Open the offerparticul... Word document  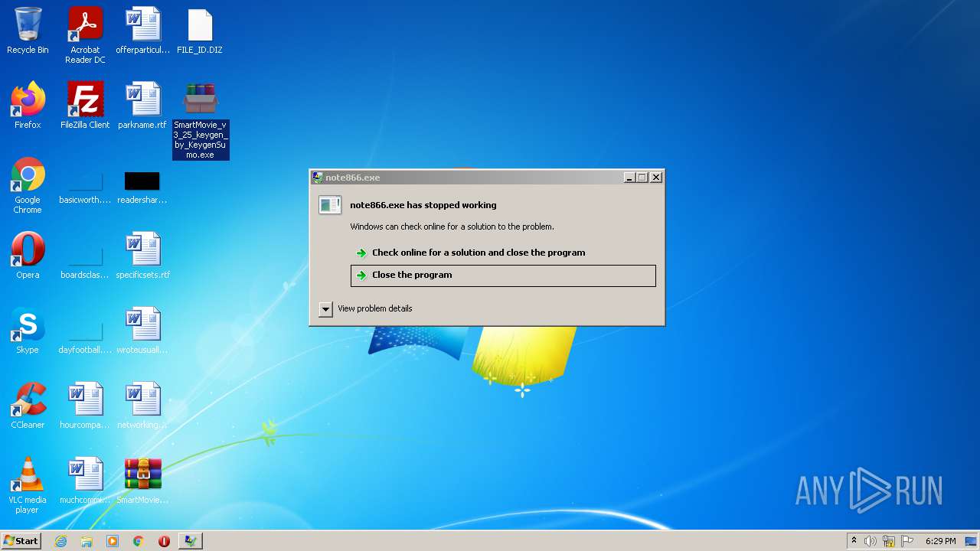(143, 31)
